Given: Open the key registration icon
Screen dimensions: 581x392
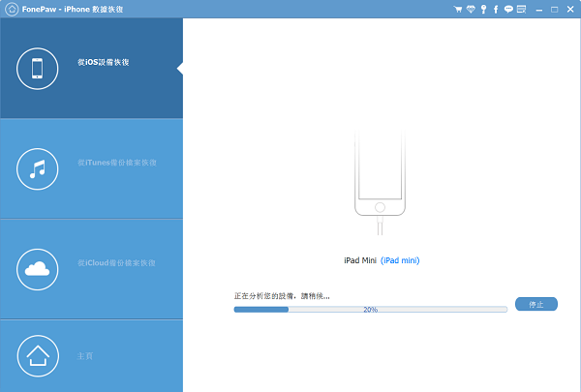Looking at the screenshot, I should click(483, 9).
